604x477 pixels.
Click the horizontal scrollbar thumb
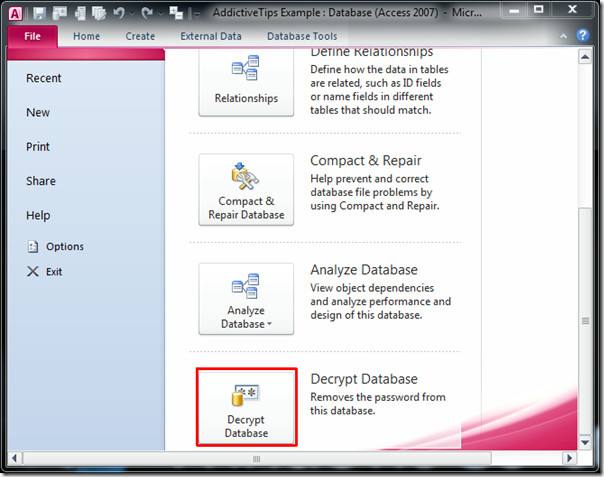[x=257, y=459]
